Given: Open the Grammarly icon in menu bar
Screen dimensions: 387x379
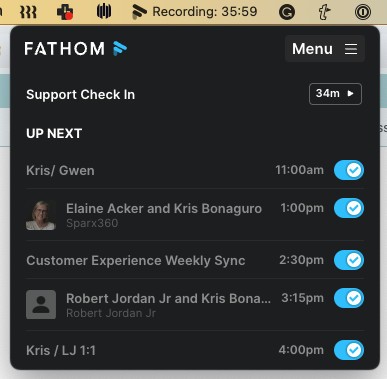Looking at the screenshot, I should [x=287, y=12].
